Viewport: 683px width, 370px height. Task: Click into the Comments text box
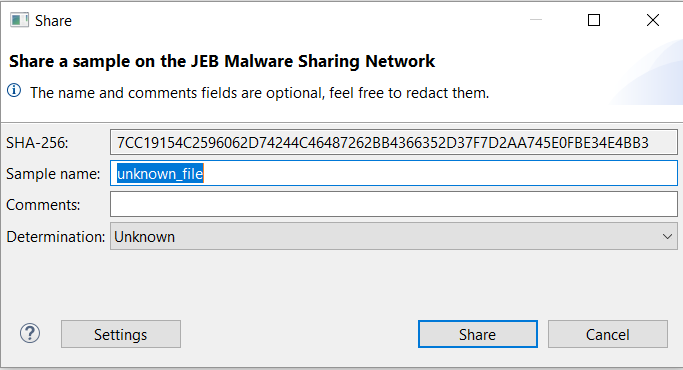tap(394, 204)
